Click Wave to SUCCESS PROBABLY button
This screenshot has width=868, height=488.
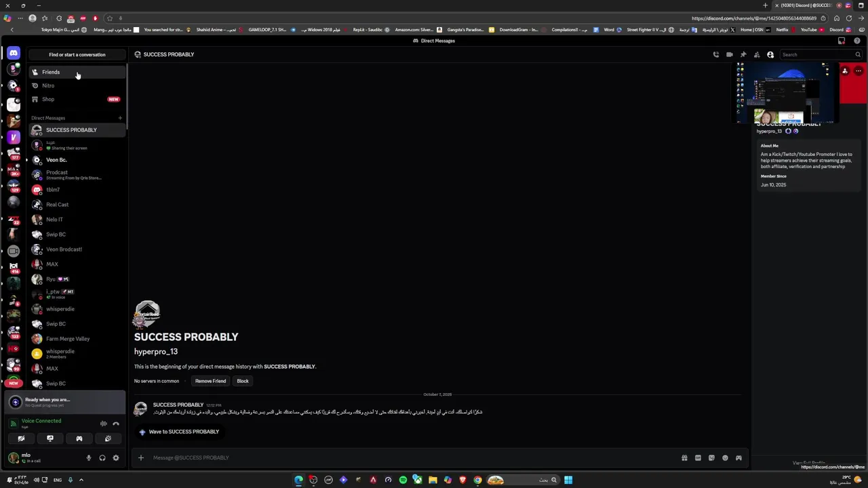(179, 432)
